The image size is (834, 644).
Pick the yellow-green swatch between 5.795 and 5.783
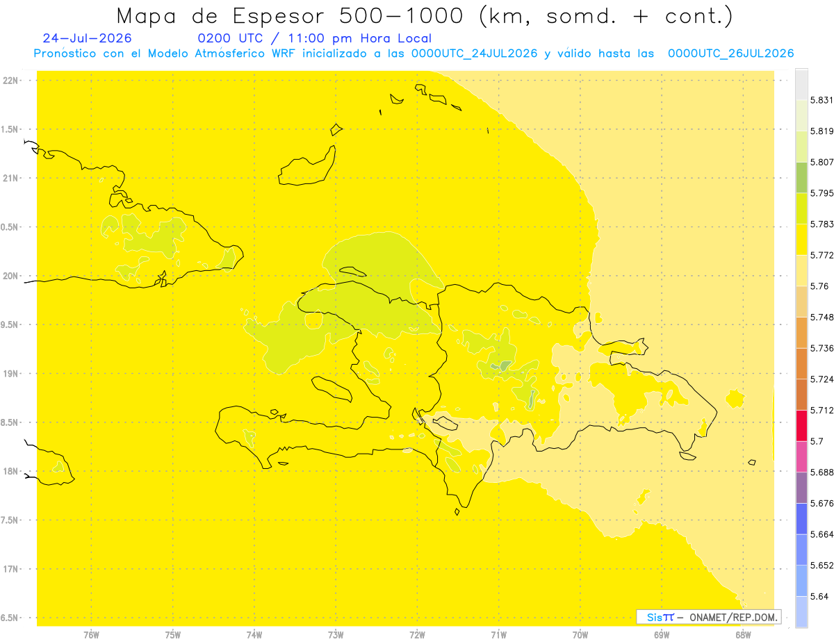(801, 208)
